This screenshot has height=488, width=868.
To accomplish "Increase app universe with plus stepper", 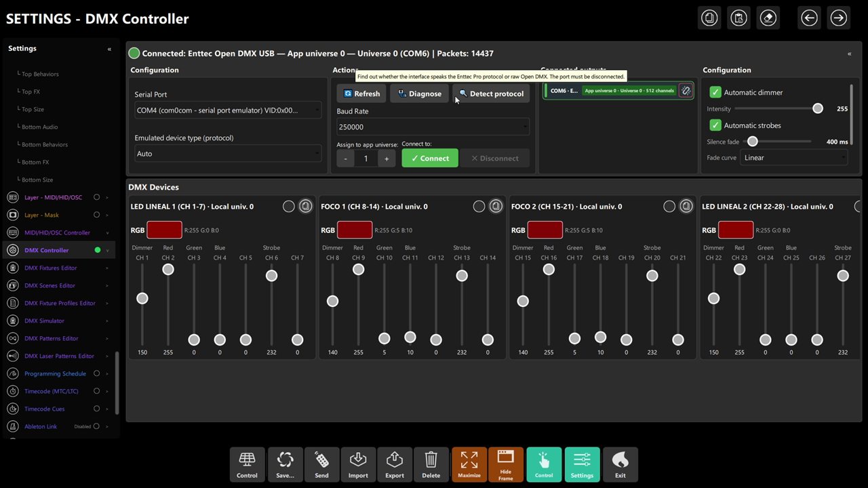I will click(387, 158).
